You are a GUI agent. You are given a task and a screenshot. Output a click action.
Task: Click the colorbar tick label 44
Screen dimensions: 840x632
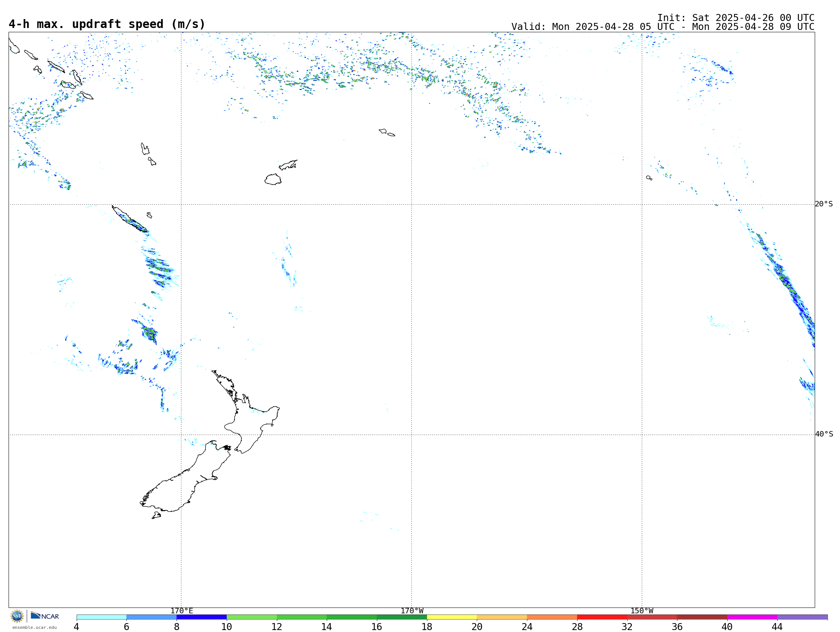(x=777, y=627)
